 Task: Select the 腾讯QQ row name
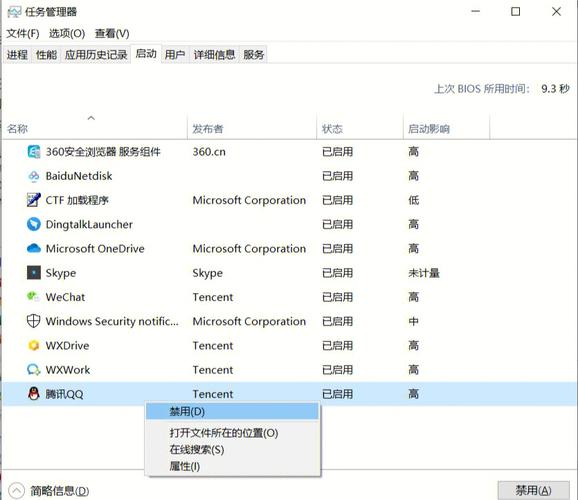tap(65, 394)
